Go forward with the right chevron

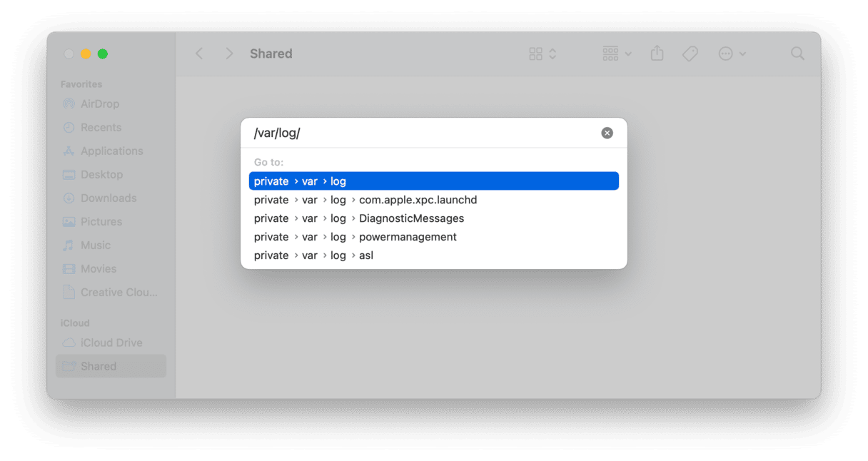click(229, 54)
